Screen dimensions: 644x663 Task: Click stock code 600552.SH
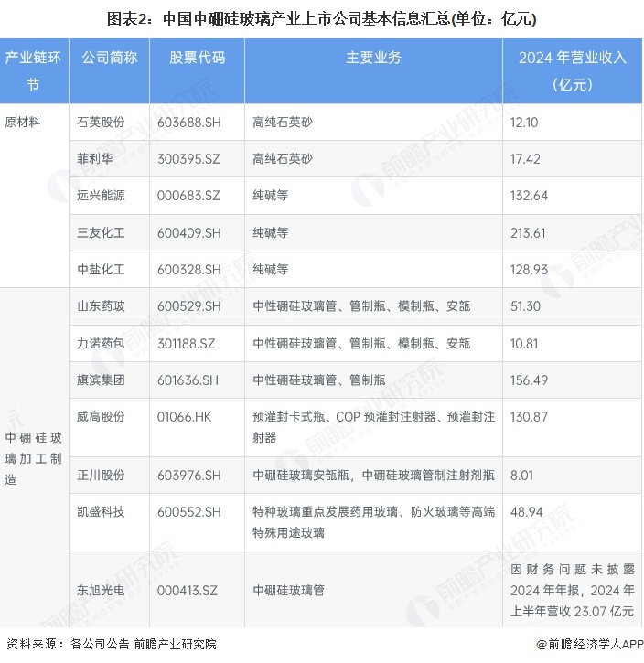point(189,512)
